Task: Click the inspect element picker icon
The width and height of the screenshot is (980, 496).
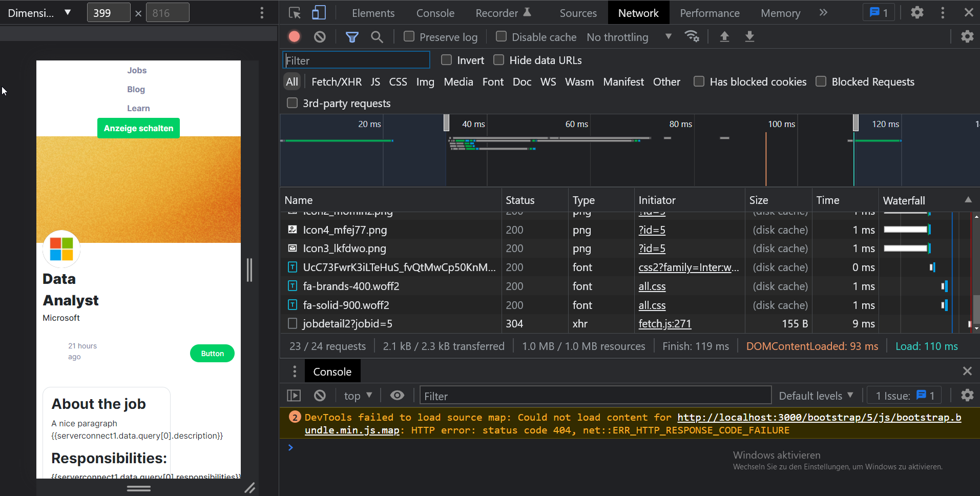Action: (x=295, y=13)
